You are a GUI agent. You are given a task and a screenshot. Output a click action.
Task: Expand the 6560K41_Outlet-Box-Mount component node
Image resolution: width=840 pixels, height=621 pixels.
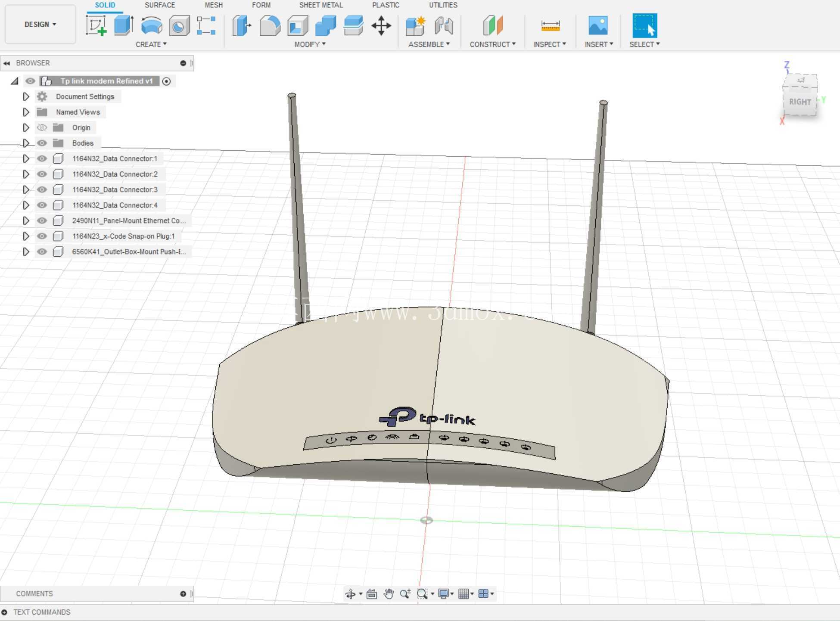[26, 252]
